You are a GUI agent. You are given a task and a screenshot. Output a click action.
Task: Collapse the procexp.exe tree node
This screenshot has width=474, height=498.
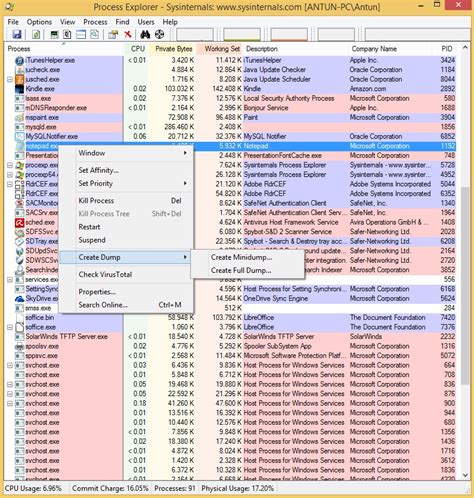click(10, 165)
